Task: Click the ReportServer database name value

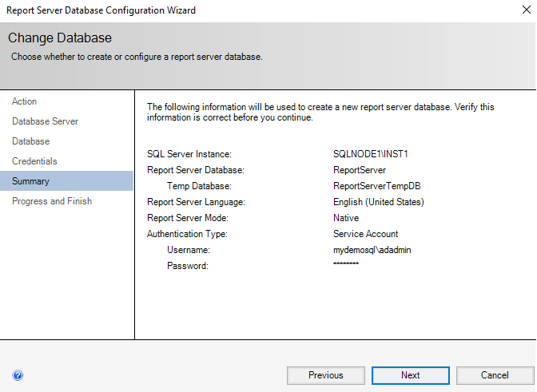Action: click(360, 170)
